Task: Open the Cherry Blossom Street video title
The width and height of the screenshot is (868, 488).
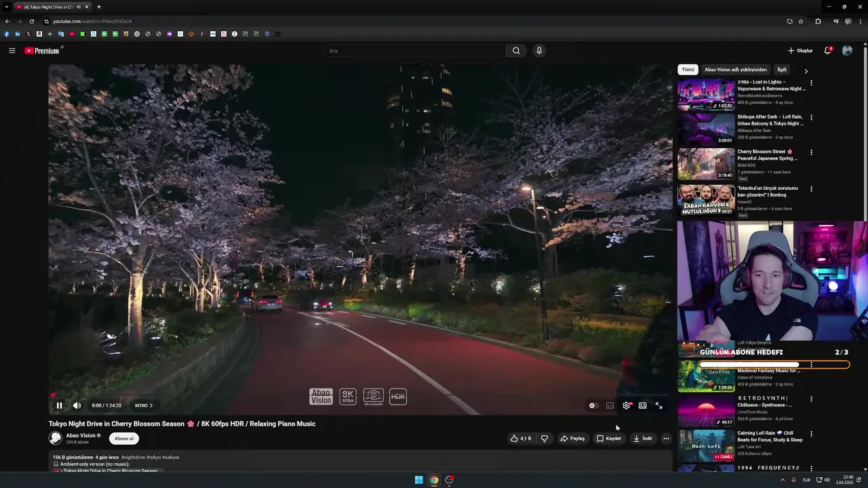Action: (x=767, y=155)
